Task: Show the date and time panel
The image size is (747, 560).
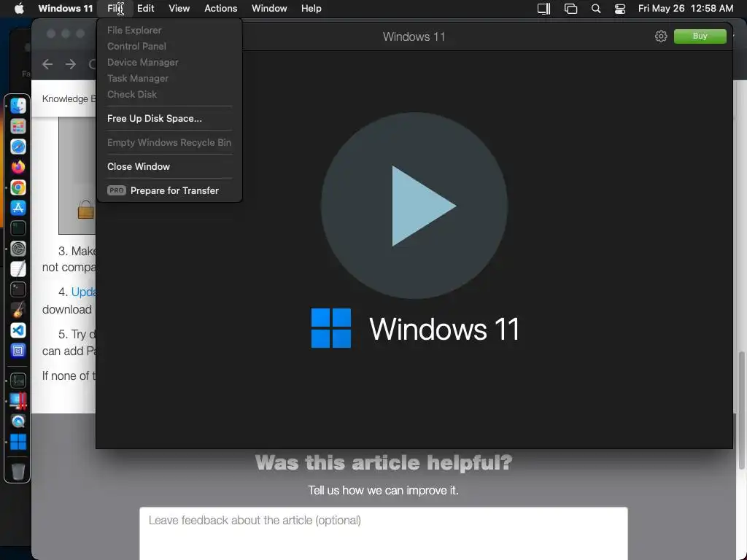Action: pyautogui.click(x=686, y=8)
